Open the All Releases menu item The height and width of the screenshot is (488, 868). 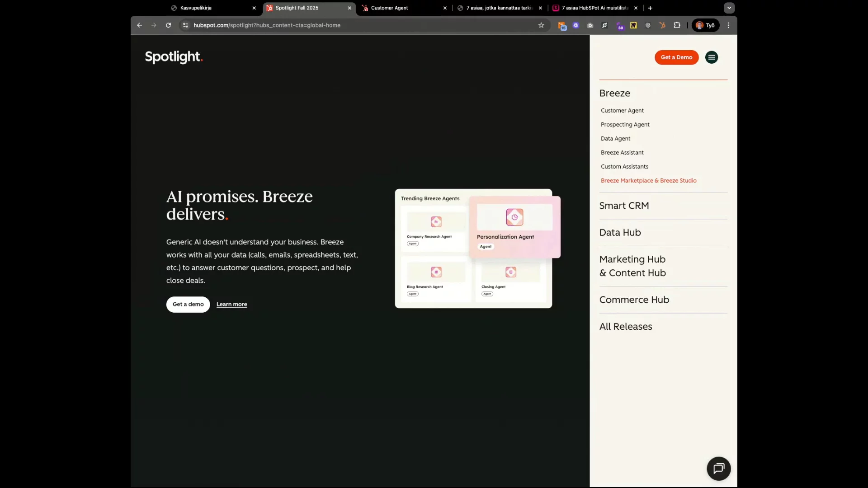pyautogui.click(x=625, y=327)
